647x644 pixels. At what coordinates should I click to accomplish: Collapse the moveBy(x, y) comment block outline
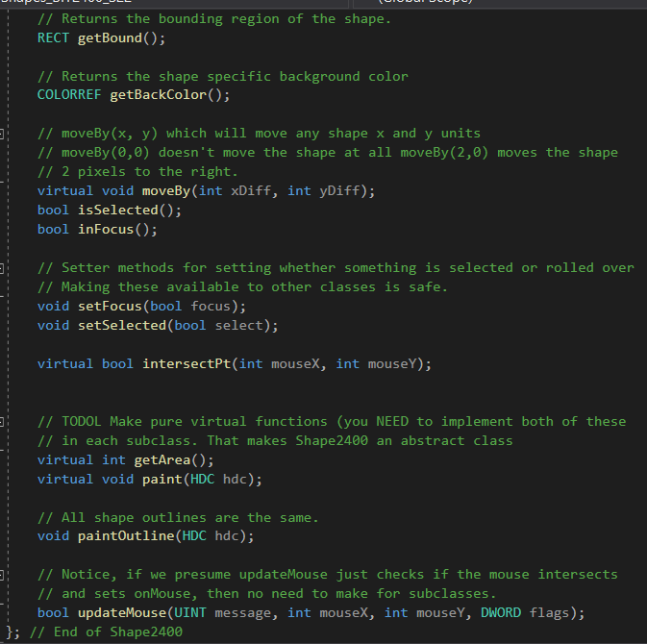[1, 134]
